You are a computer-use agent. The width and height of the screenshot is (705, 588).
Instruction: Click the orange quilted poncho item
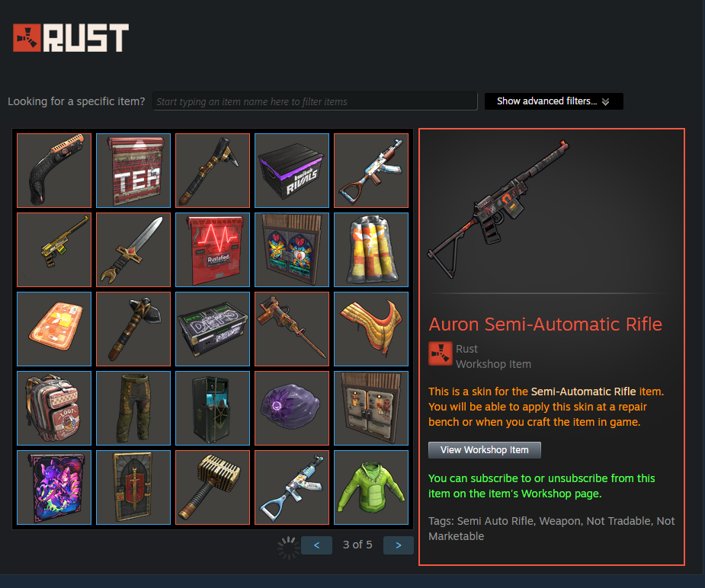[371, 329]
